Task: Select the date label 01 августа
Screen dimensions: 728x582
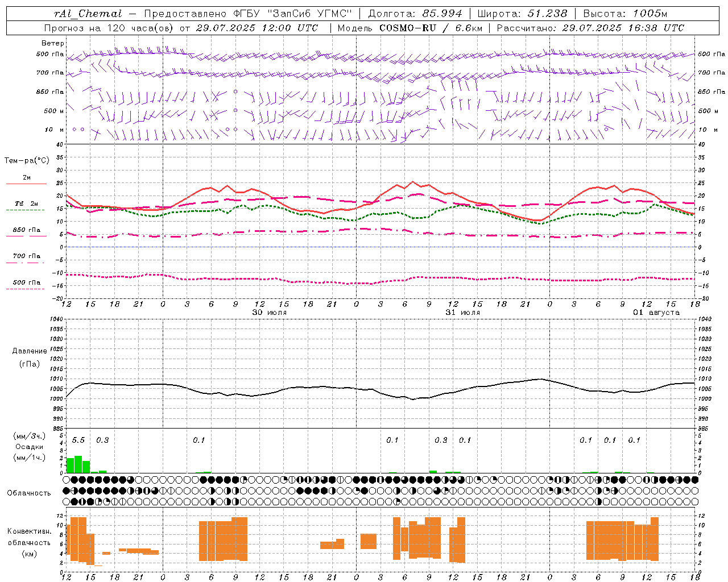Action: pos(656,313)
